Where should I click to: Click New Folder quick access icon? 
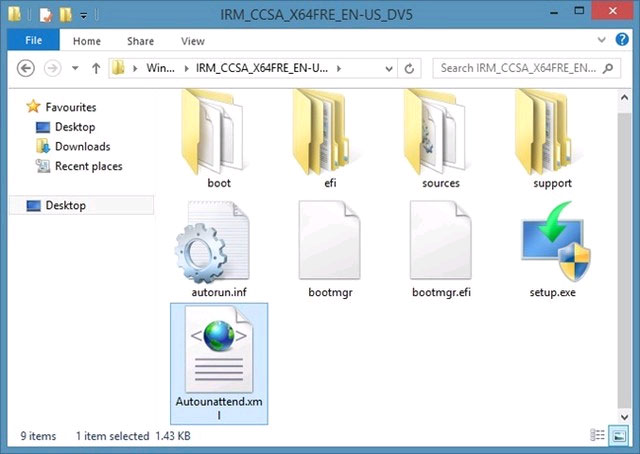(x=65, y=15)
